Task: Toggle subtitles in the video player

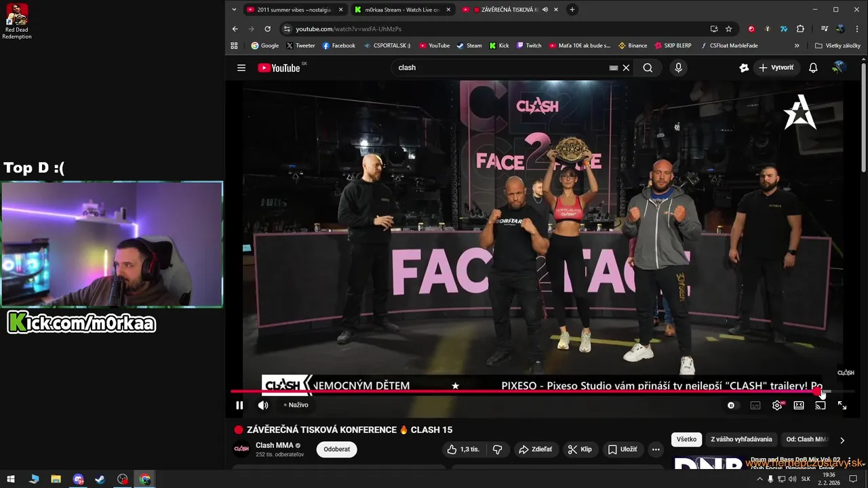Action: (x=755, y=405)
